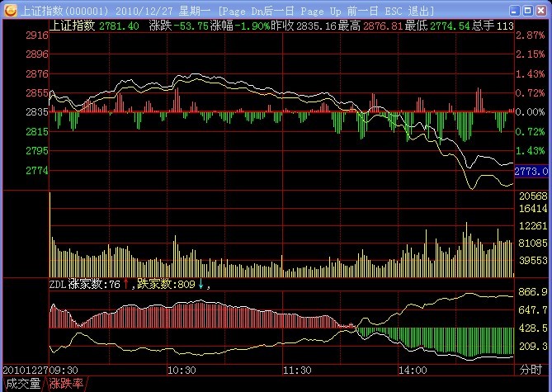The image size is (552, 392).
Task: Click the 12261 volume axis label
Action: [x=533, y=226]
